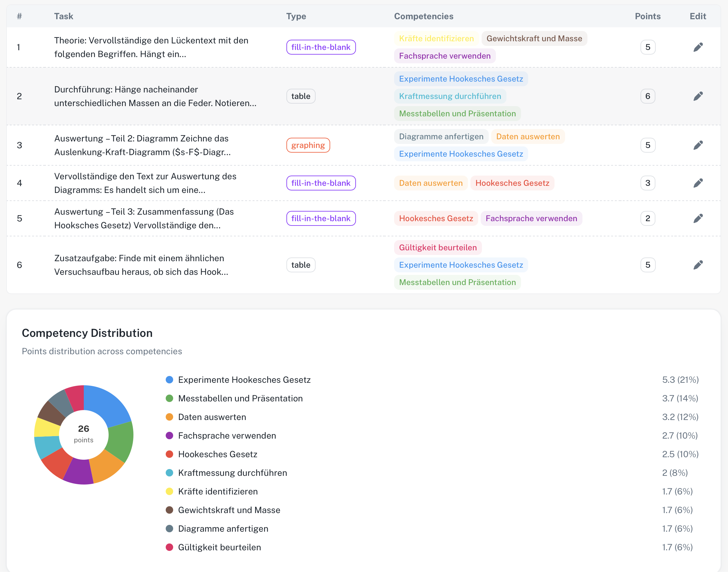Open the editor for the task 6 Zusatzaufgabe

[x=698, y=265]
